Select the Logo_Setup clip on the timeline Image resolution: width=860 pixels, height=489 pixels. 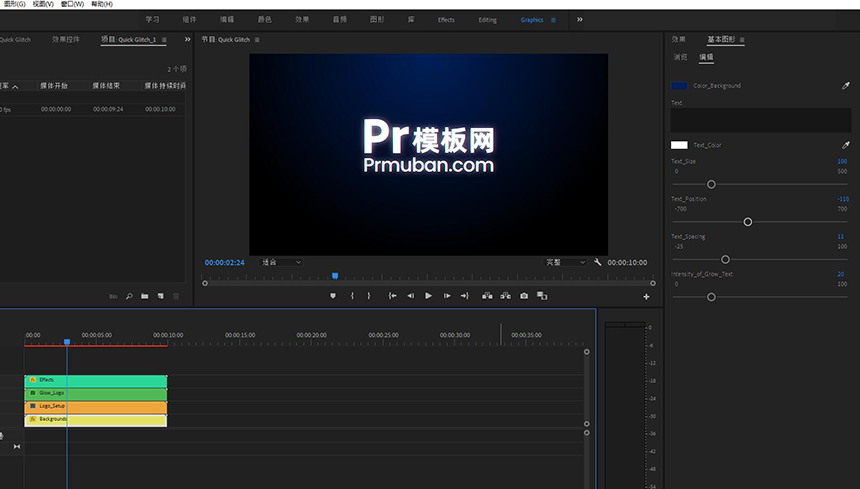click(x=96, y=407)
